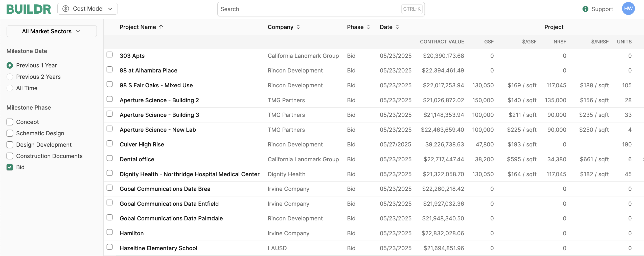Image resolution: width=644 pixels, height=256 pixels.
Task: Click the 05/27/2025 date cell
Action: pyautogui.click(x=395, y=144)
